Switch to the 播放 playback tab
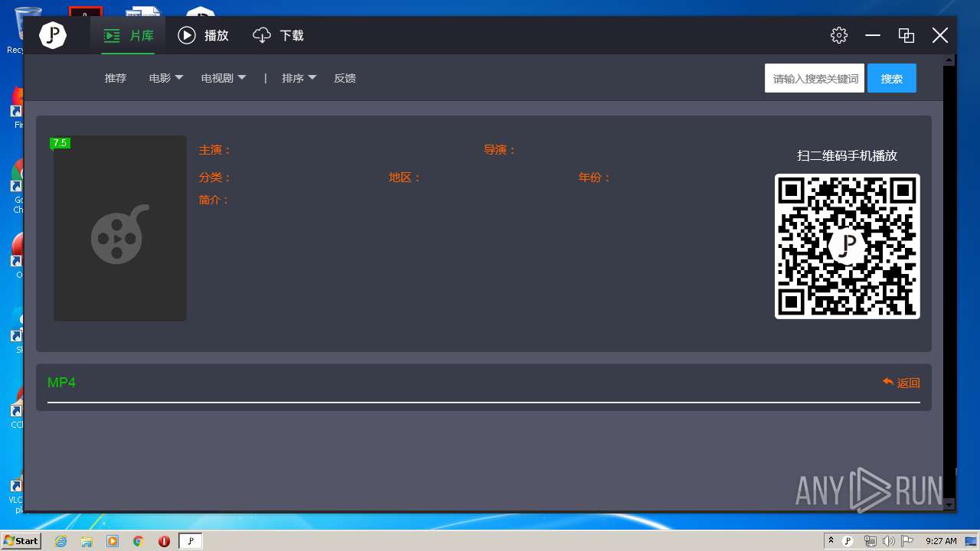This screenshot has width=980, height=551. point(204,35)
